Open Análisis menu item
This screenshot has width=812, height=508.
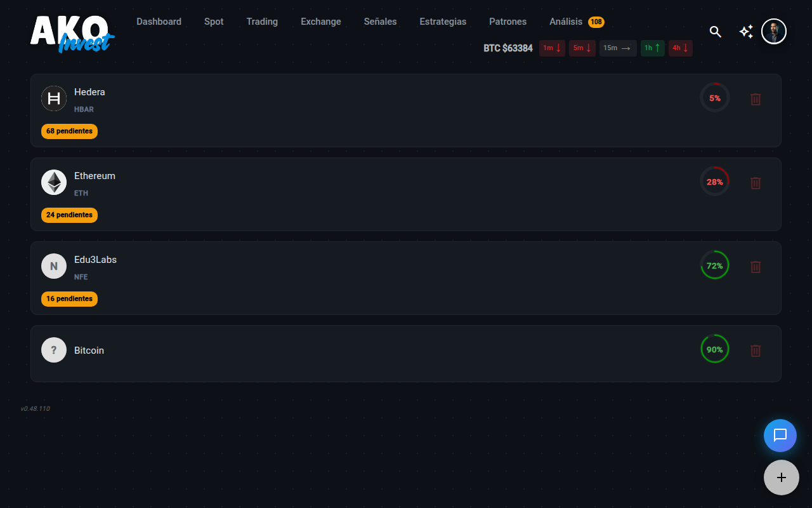click(x=566, y=22)
